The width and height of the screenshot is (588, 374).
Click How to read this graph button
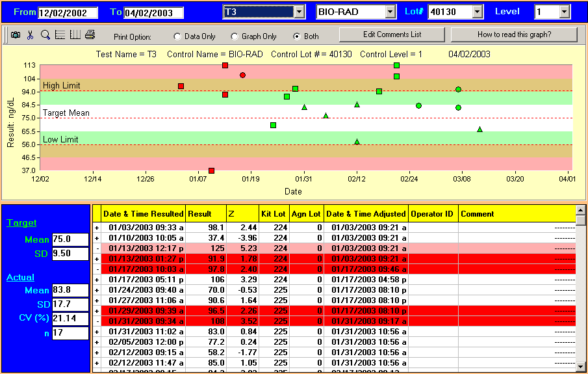(x=514, y=34)
